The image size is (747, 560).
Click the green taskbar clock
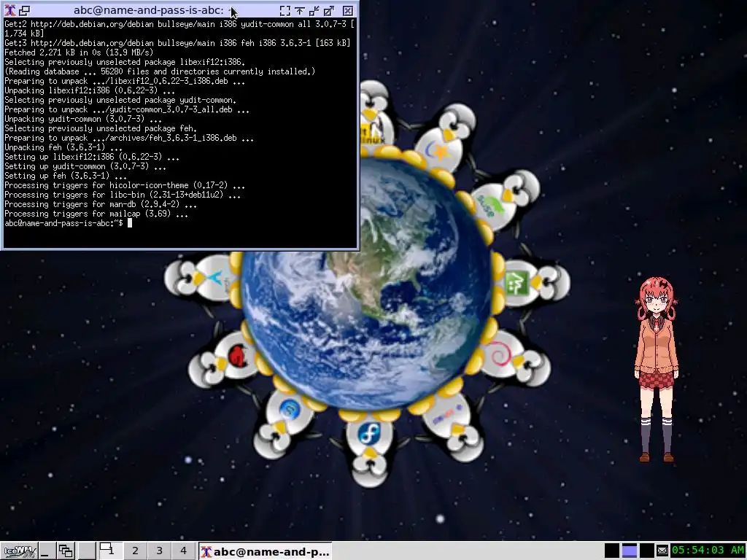coord(708,551)
